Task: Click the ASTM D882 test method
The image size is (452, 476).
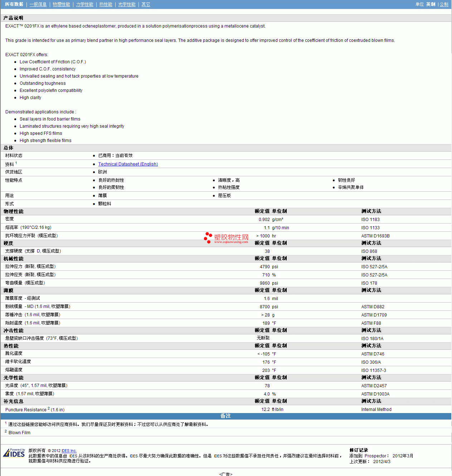Action: (x=373, y=307)
